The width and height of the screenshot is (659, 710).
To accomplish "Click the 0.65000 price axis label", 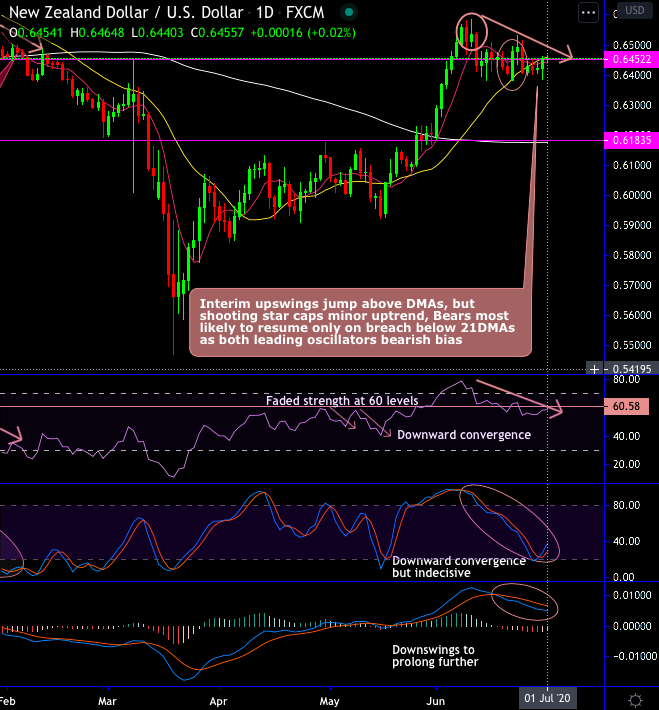I will tap(632, 45).
